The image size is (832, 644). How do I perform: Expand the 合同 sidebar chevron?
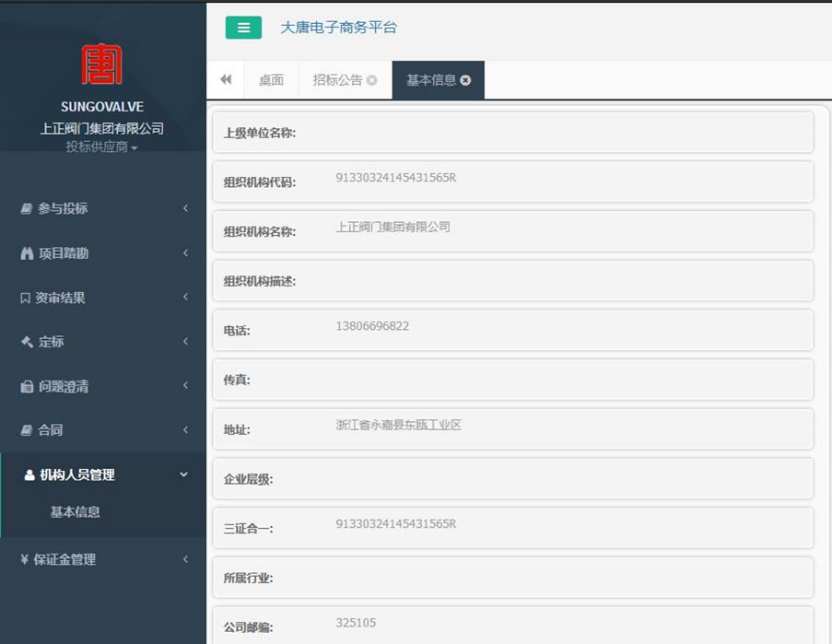183,430
